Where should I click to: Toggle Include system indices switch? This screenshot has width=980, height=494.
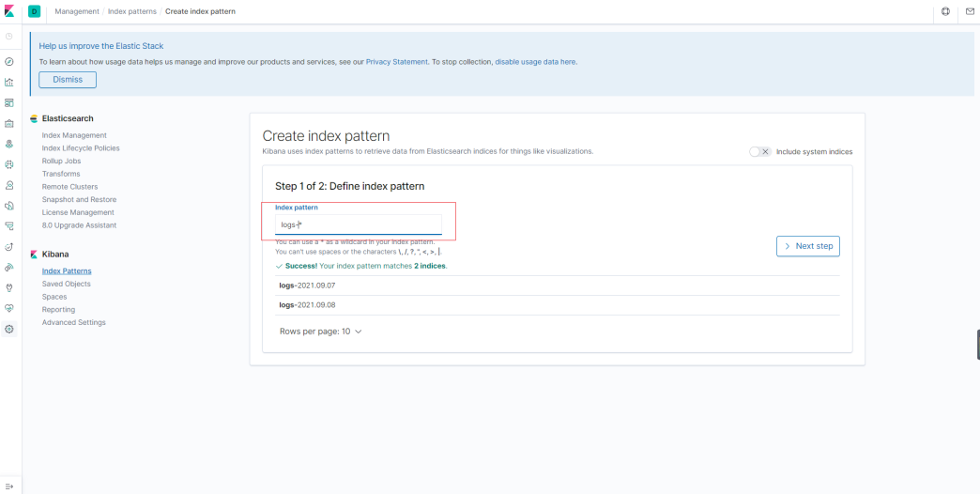coord(760,151)
